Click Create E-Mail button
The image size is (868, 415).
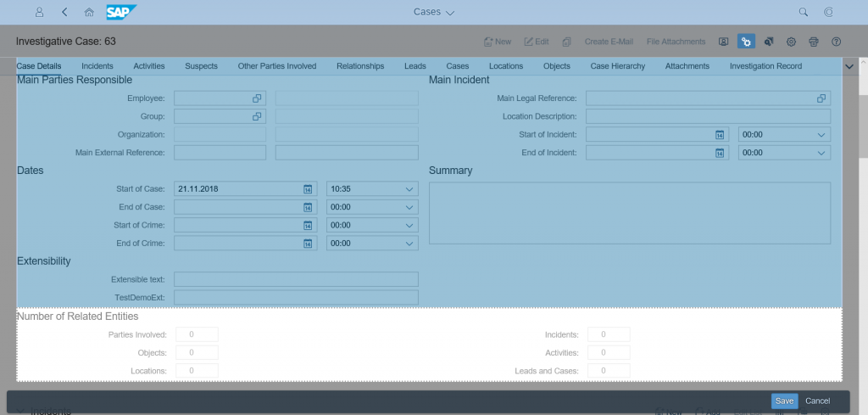[x=609, y=42]
